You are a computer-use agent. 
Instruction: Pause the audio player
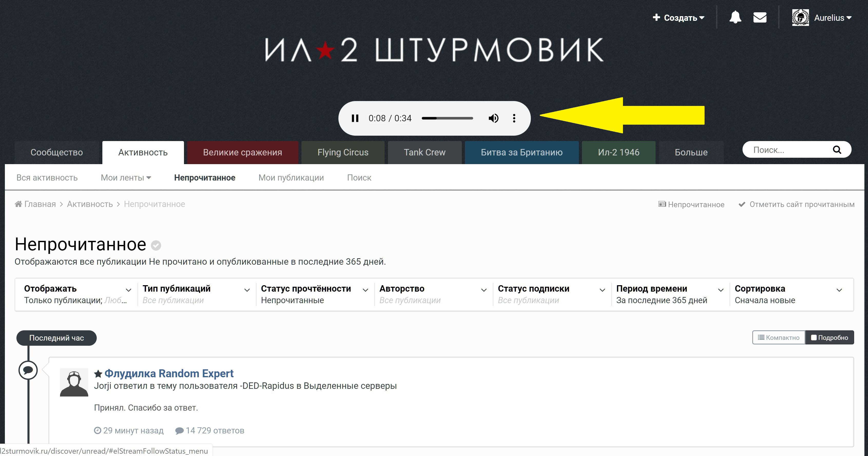point(355,118)
